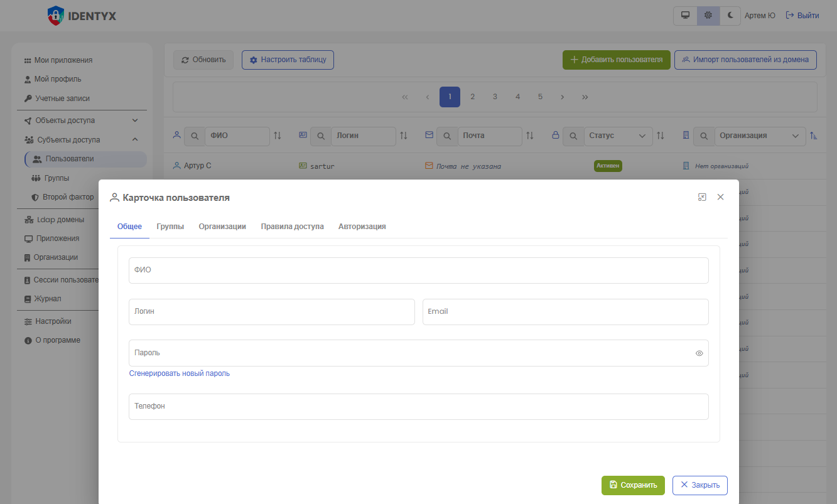The width and height of the screenshot is (837, 504).
Task: Click into the Телефон input field
Action: click(x=418, y=407)
